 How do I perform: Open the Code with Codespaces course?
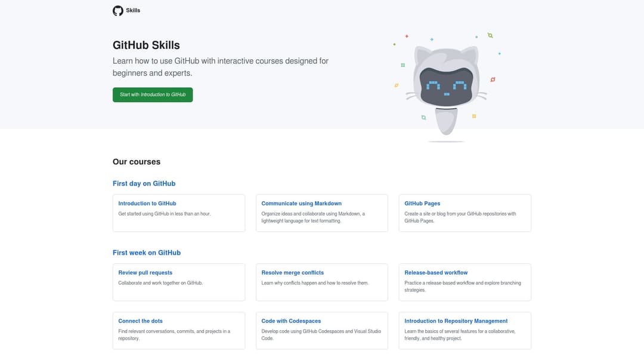pyautogui.click(x=291, y=321)
